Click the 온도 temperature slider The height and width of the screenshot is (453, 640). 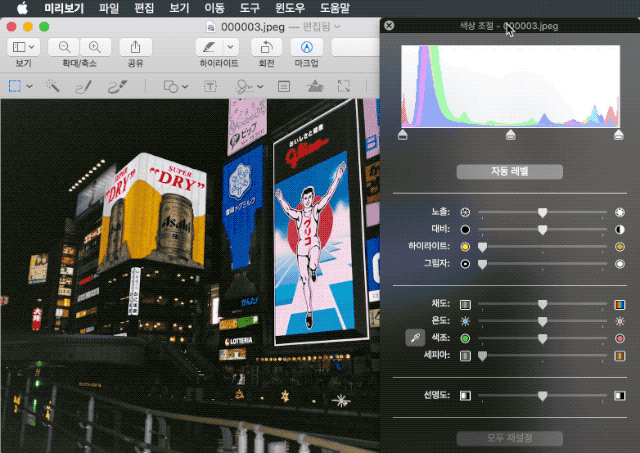542,321
